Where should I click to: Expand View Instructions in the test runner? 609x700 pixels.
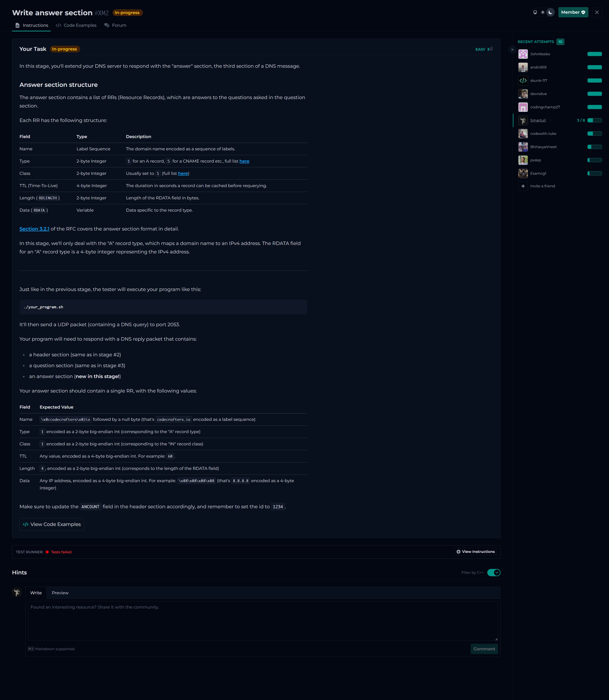click(475, 551)
